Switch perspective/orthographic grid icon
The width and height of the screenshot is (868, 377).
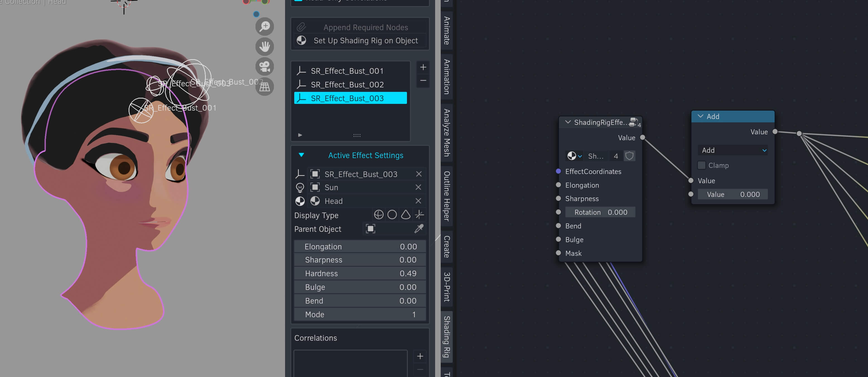pos(264,87)
